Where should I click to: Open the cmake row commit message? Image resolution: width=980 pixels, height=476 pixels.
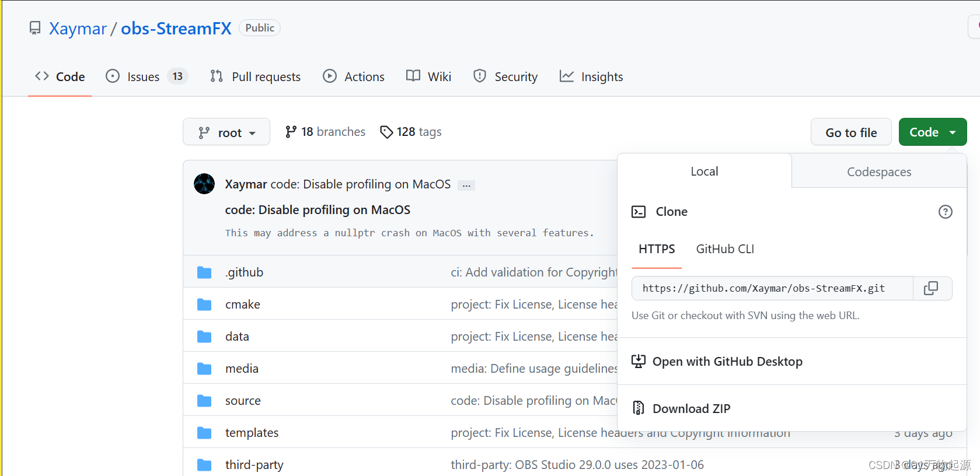click(x=534, y=304)
